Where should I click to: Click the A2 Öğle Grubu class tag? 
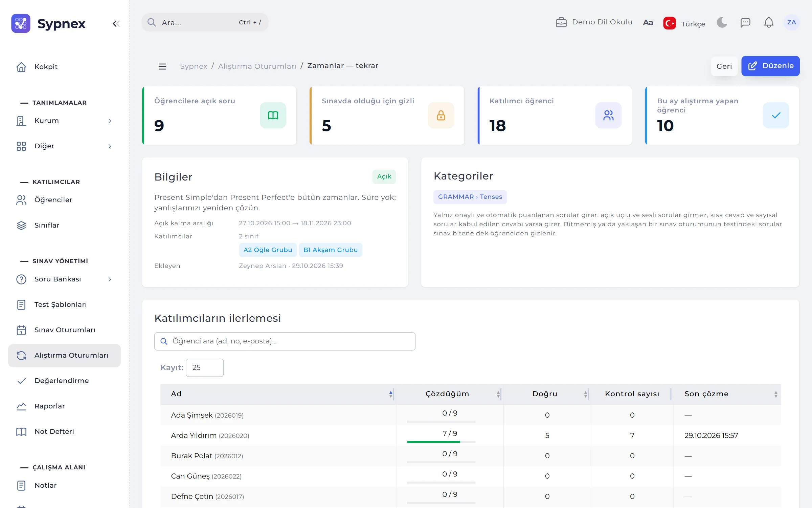pyautogui.click(x=268, y=250)
